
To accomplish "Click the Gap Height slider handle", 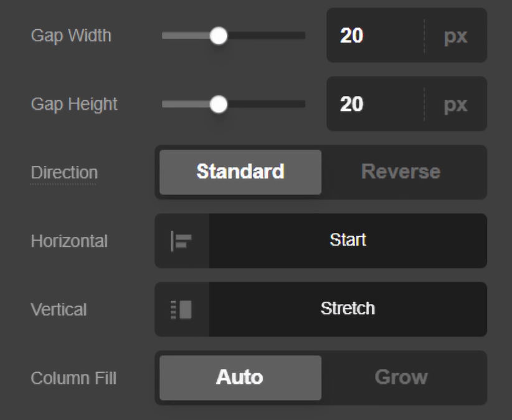I will [219, 105].
